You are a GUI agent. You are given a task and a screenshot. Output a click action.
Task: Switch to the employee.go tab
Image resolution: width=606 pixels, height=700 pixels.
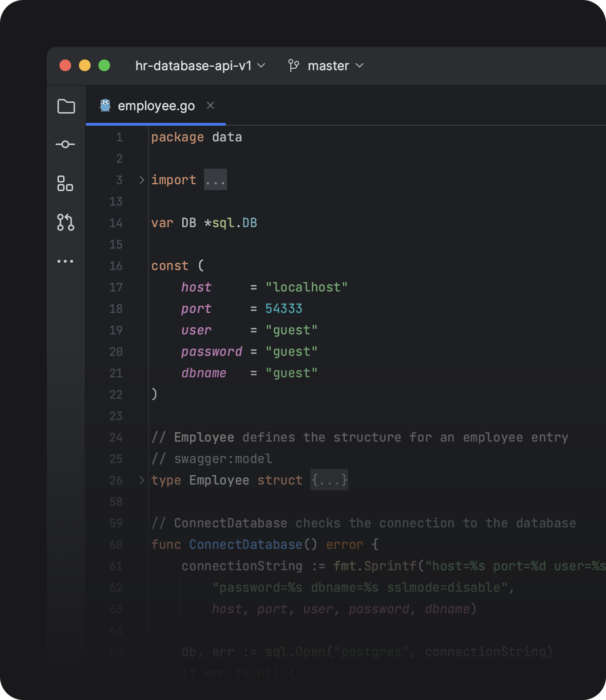[156, 106]
